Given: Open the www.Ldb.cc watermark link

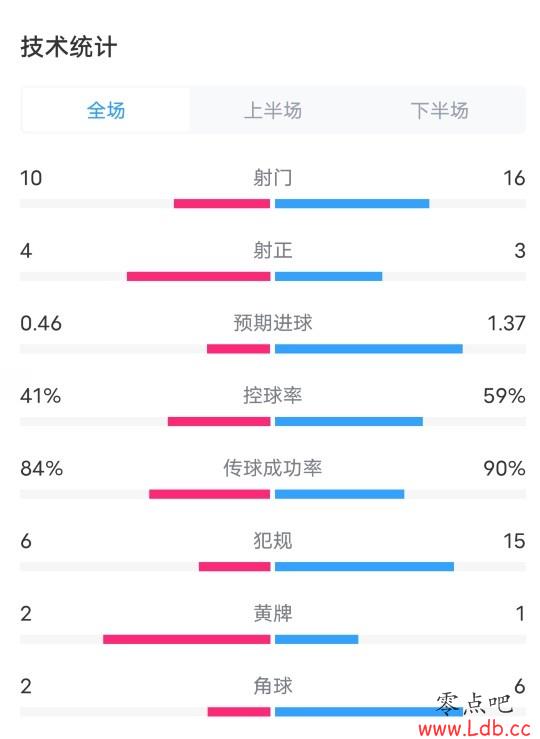Looking at the screenshot, I should point(475,729).
